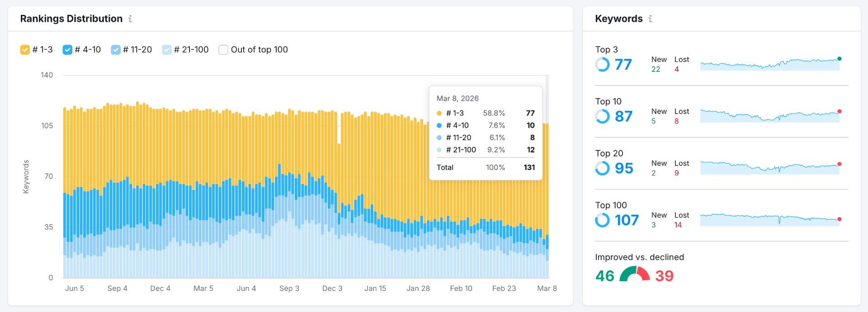The image size is (868, 312).
Task: Click the Top 20 value 95
Action: pos(624,169)
